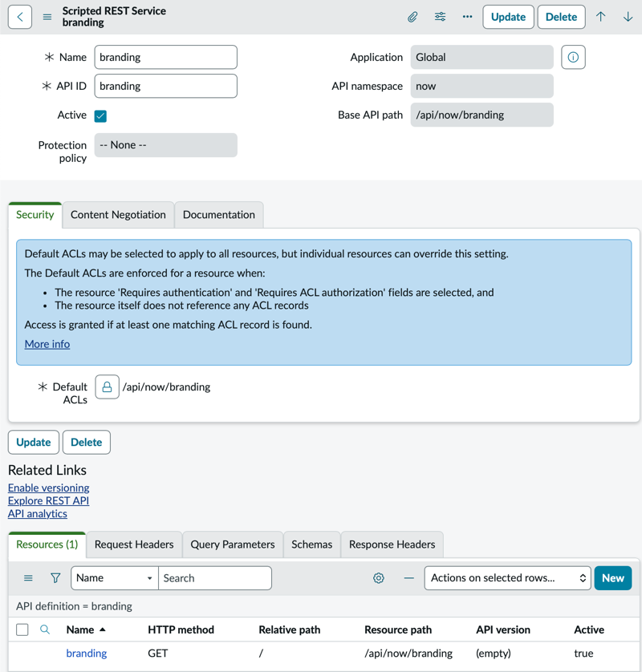Image resolution: width=642 pixels, height=672 pixels.
Task: Go back using the left chevron button
Action: pyautogui.click(x=20, y=17)
